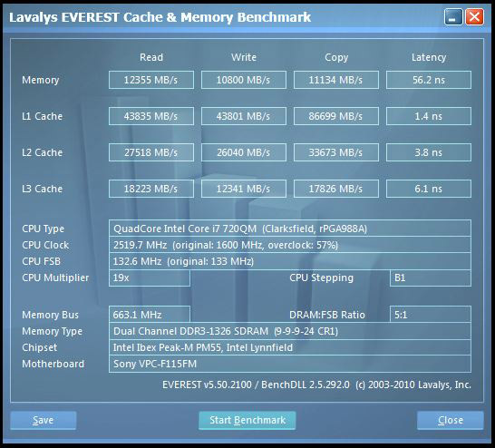Select L2 Cache read 27518 MB/s
Image resolution: width=495 pixels, height=448 pixels.
pos(151,152)
